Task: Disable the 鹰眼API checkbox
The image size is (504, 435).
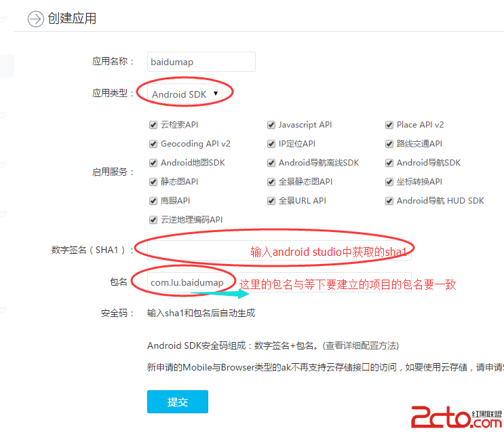Action: pos(153,201)
